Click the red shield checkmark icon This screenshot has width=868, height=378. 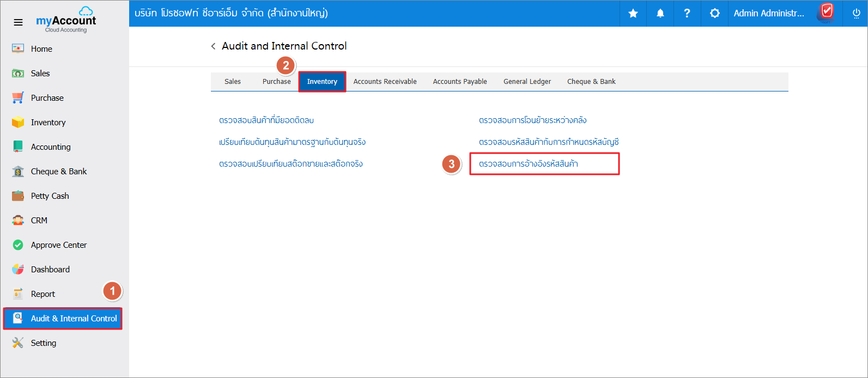[x=827, y=11]
